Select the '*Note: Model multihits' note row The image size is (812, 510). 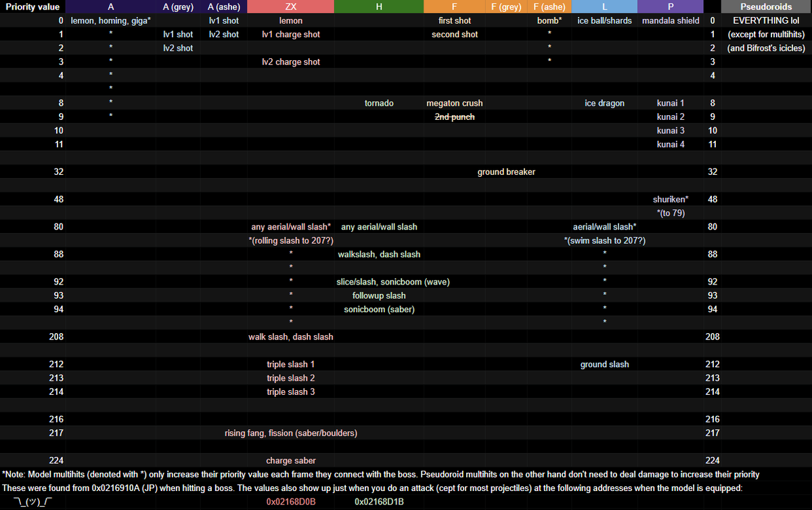[380, 475]
